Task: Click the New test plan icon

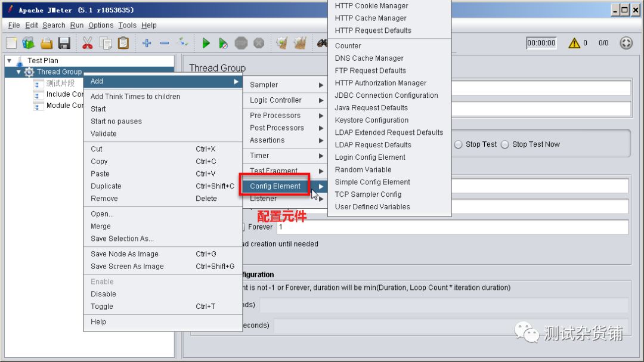Action: [x=11, y=43]
